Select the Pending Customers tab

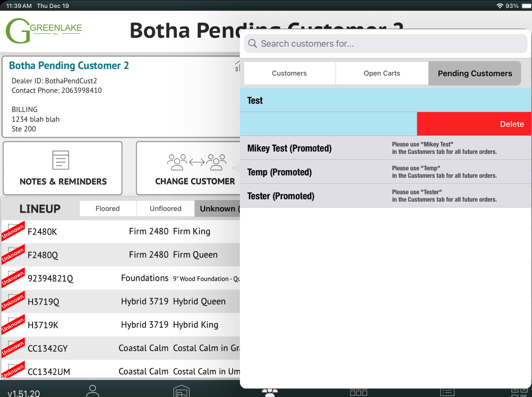click(x=474, y=73)
